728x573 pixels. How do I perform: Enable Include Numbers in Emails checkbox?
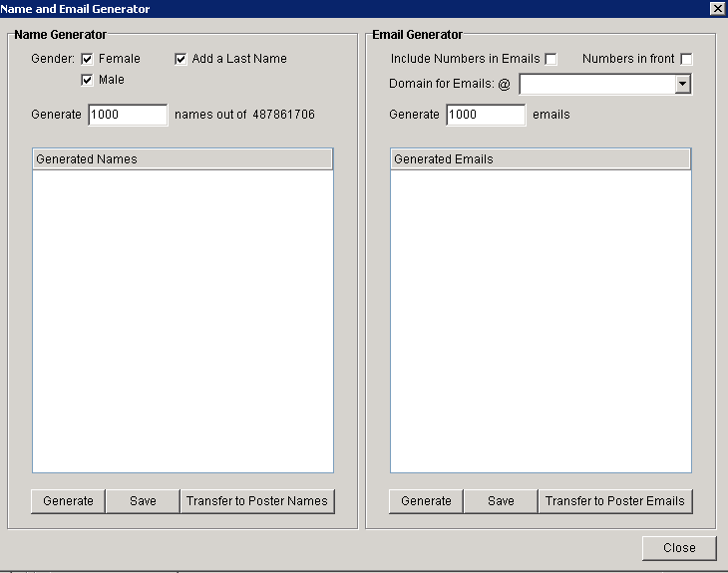[550, 59]
